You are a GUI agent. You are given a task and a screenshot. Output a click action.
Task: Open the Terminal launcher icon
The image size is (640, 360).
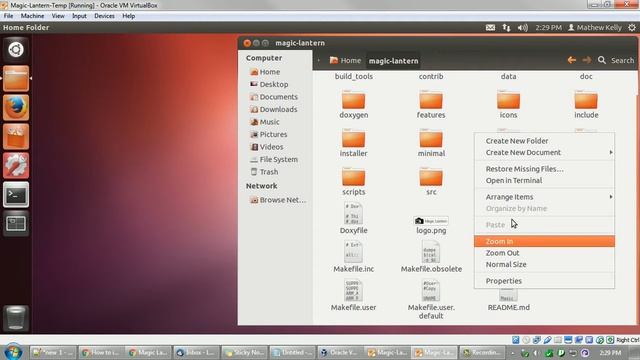(16, 195)
